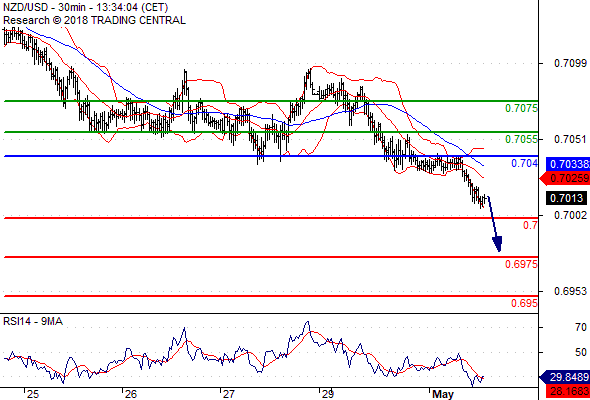This screenshot has width=590, height=400.
Task: Select the 0.7051 price axis label
Action: pos(570,139)
